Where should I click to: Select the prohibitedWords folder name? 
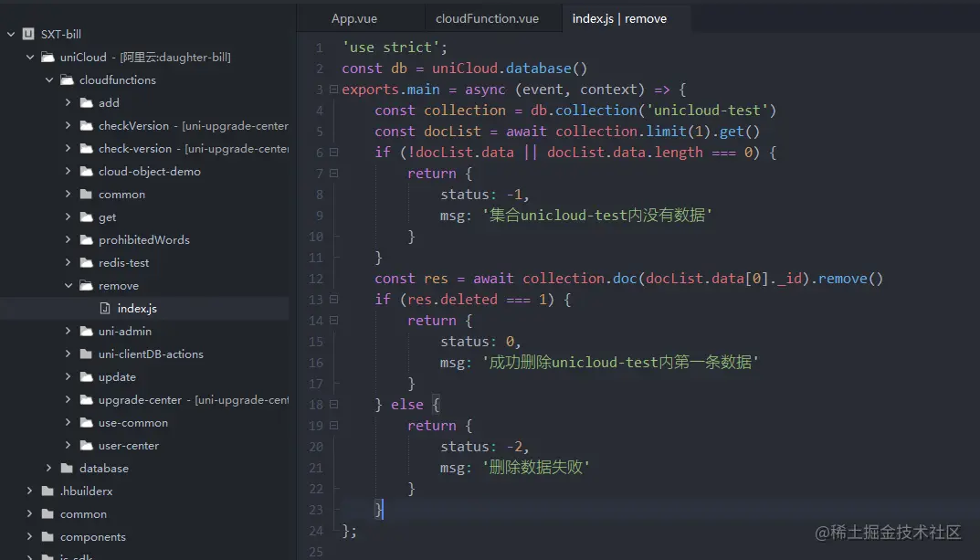(x=143, y=240)
